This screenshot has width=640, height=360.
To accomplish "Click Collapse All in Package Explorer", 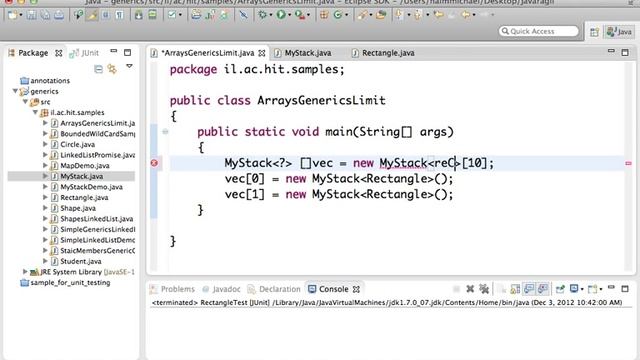I will point(98,69).
